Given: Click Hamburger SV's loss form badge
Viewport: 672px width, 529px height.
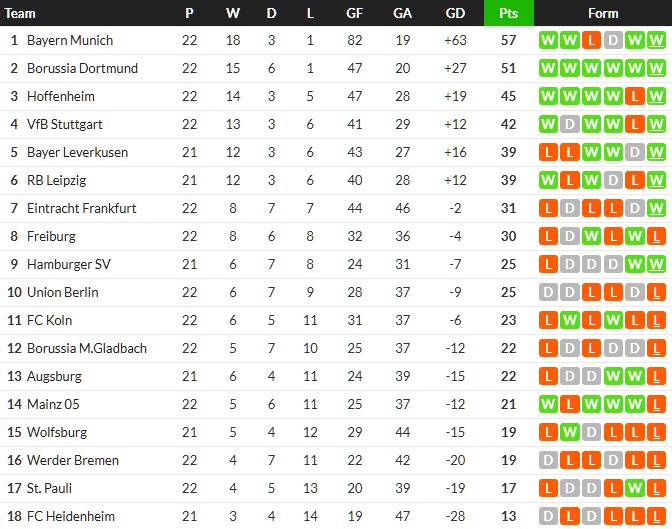Looking at the screenshot, I should coord(548,265).
